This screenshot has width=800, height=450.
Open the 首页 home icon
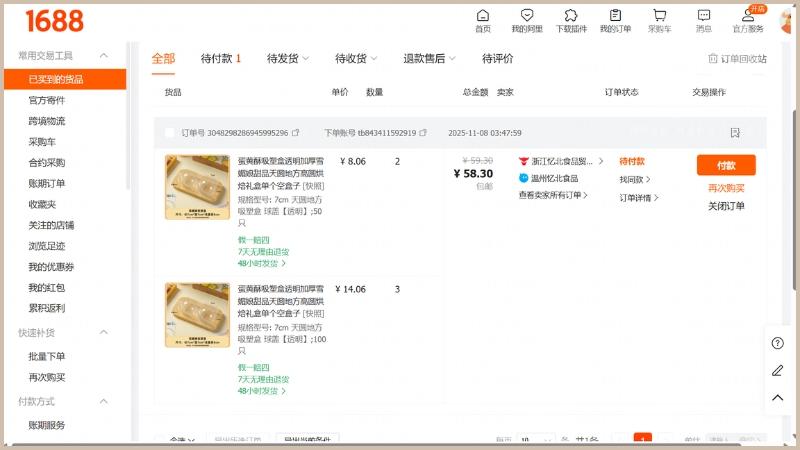pos(483,20)
